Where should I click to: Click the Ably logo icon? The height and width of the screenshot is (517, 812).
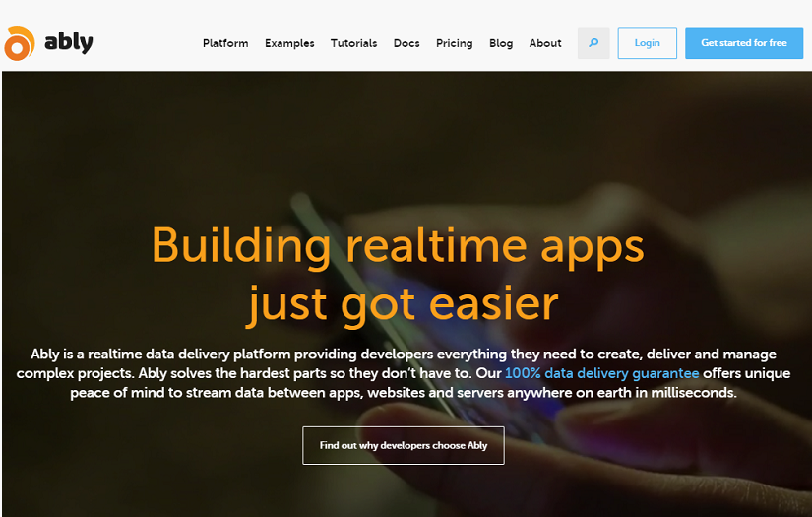click(x=20, y=43)
